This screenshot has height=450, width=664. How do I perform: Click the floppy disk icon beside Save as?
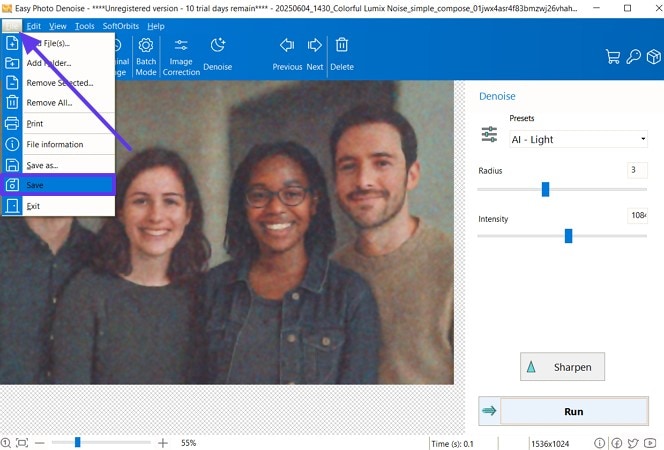(12, 165)
